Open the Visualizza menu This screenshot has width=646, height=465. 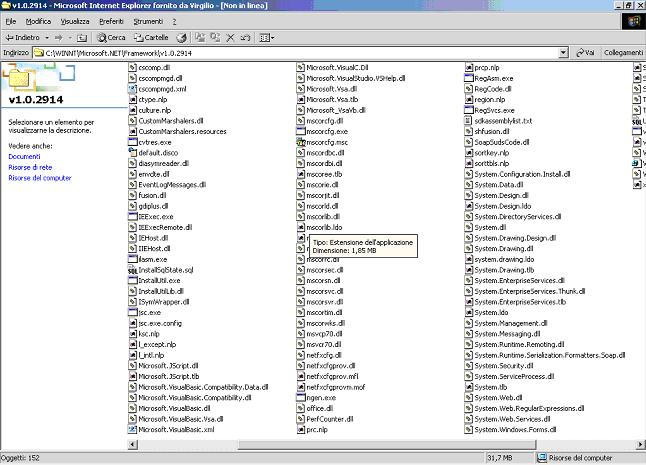[x=75, y=21]
